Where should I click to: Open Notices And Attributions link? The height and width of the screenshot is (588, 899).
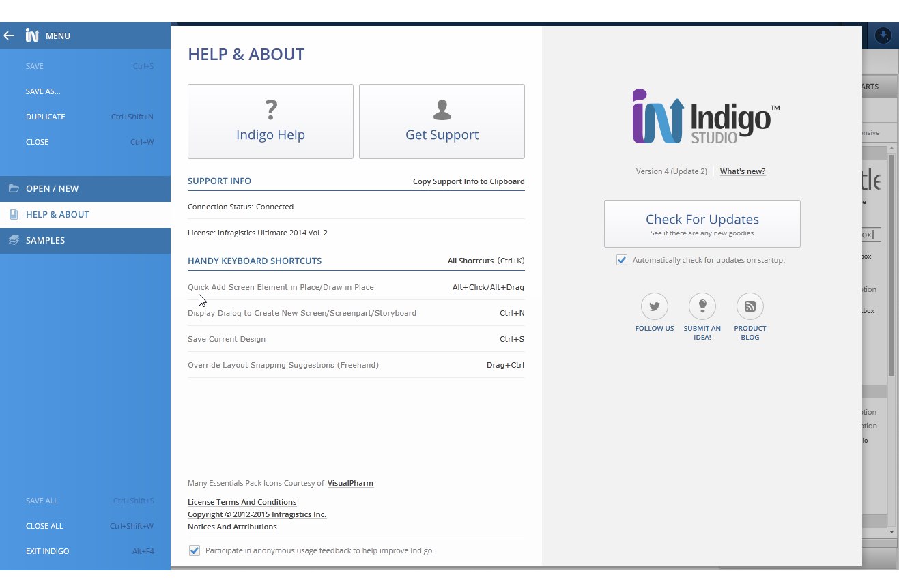(232, 527)
